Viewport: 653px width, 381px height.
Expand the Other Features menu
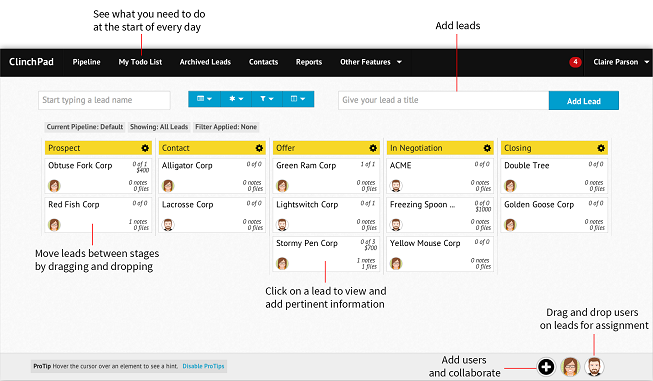tap(371, 62)
